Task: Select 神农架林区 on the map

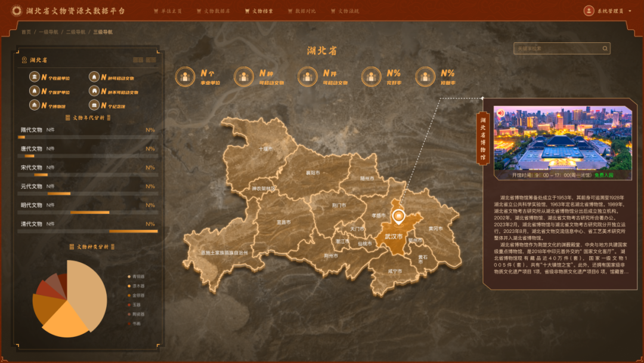Action: click(x=264, y=189)
